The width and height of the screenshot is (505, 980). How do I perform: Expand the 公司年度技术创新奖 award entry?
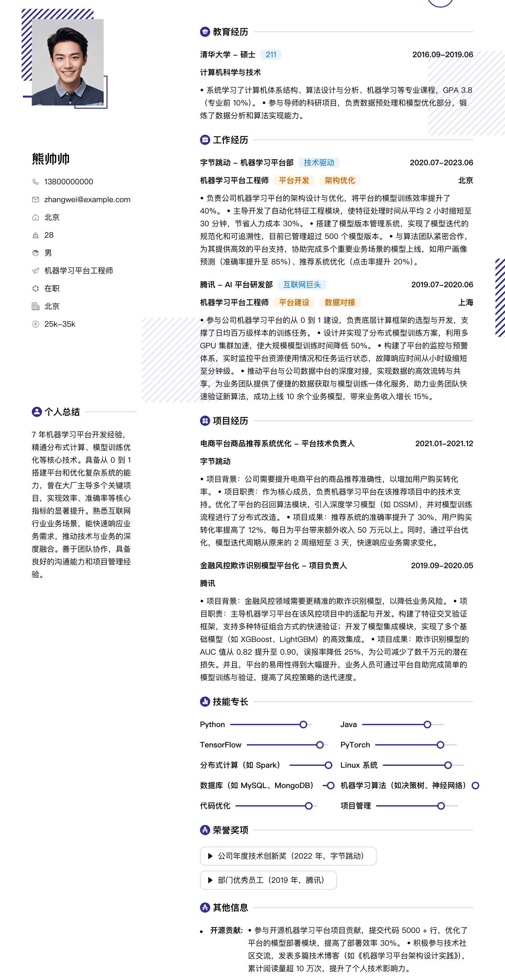click(288, 856)
